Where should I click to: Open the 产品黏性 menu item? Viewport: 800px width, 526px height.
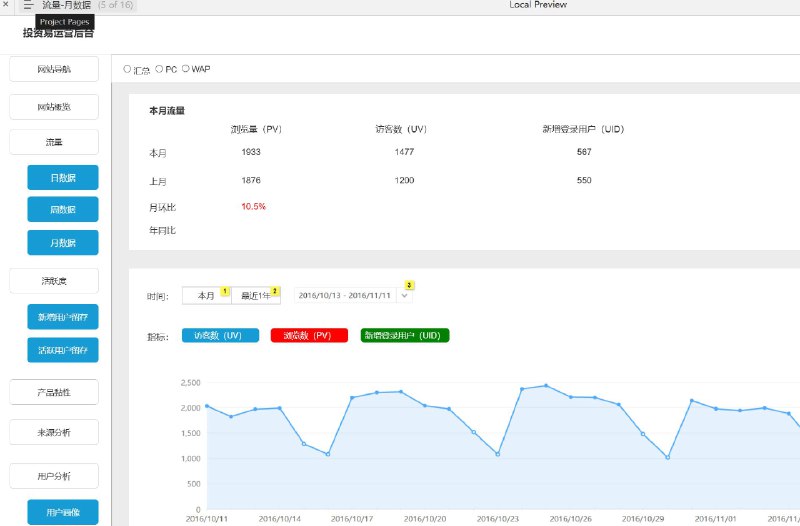(54, 392)
